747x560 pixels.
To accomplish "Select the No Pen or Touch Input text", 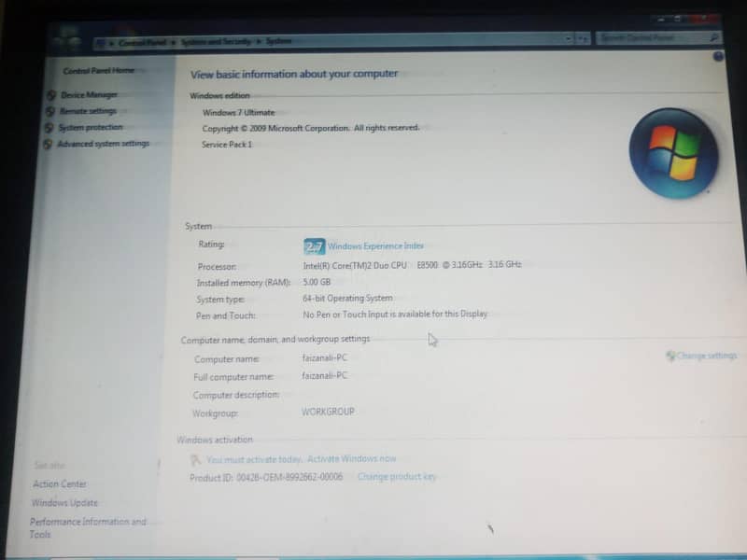I will (395, 315).
